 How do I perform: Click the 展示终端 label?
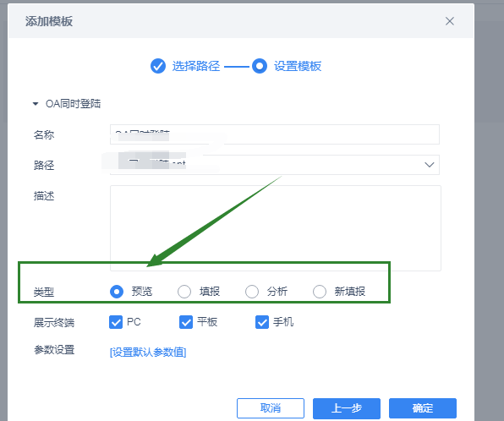click(54, 322)
